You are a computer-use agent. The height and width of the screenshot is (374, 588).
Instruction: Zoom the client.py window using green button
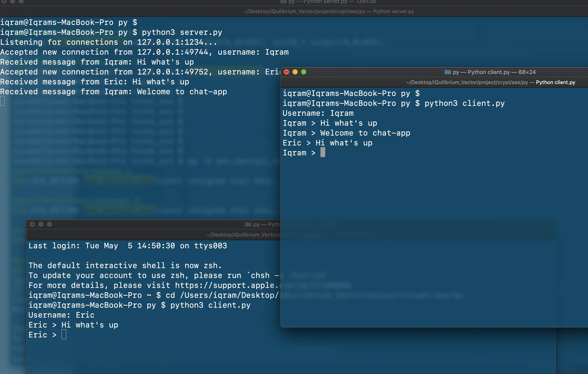(303, 72)
